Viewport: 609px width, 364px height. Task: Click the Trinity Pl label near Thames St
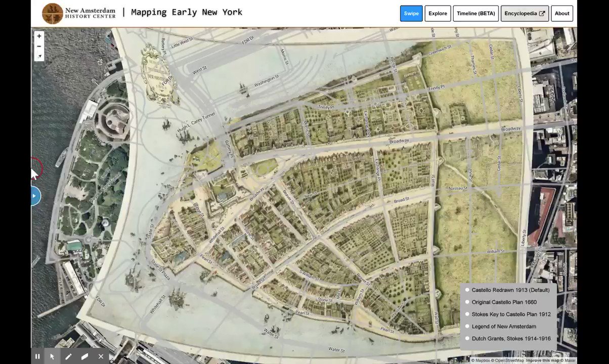coord(436,88)
